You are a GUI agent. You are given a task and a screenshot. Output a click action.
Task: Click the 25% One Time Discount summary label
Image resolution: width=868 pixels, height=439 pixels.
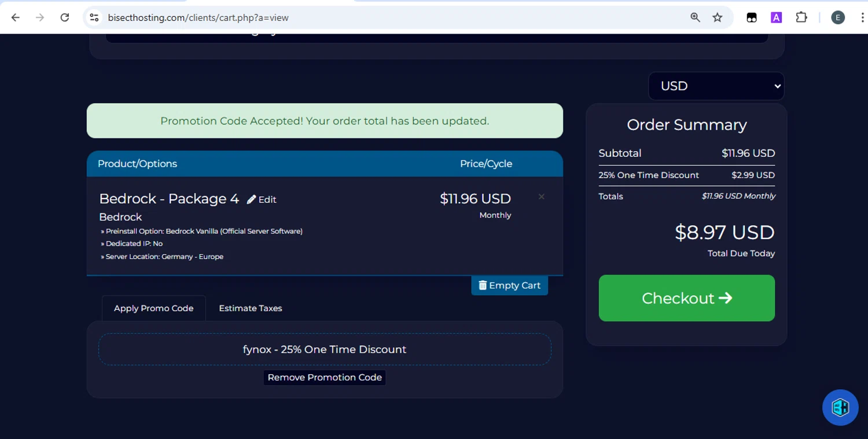(649, 175)
